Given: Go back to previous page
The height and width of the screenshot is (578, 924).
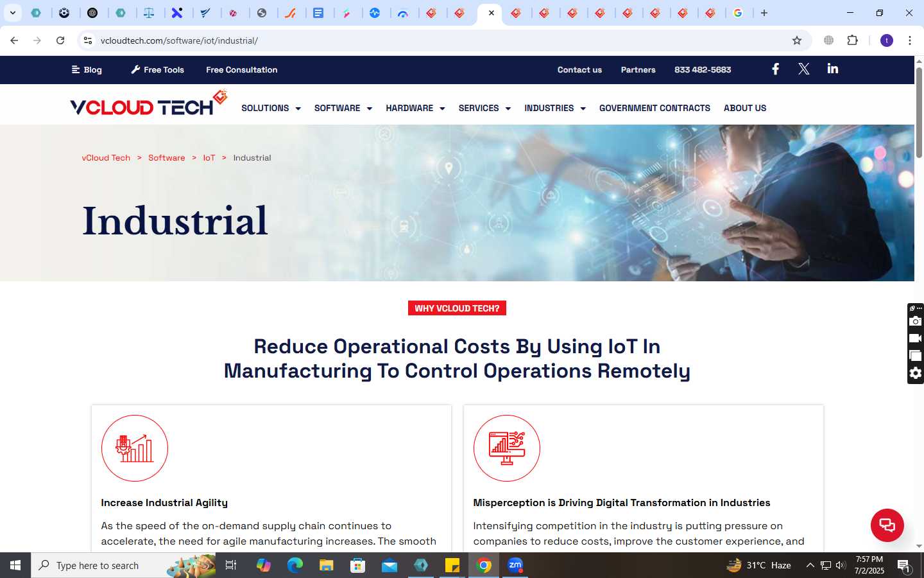Looking at the screenshot, I should (14, 40).
